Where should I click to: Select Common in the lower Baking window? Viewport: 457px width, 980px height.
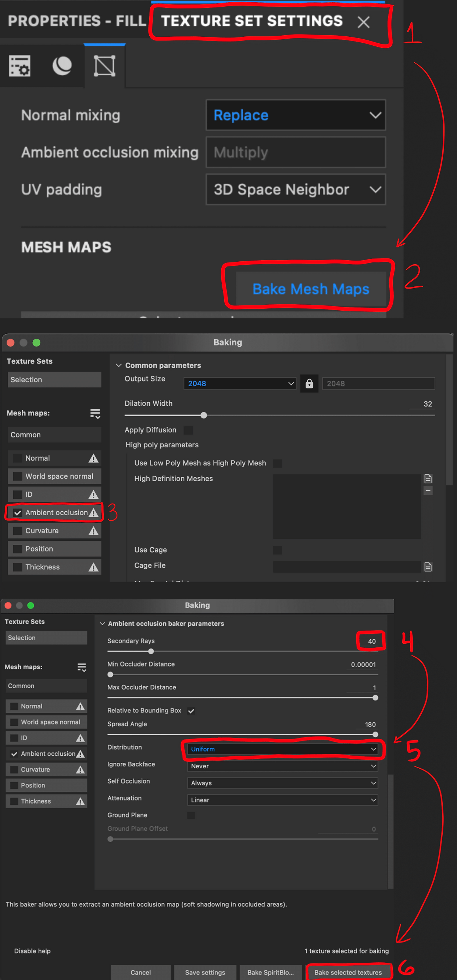46,686
